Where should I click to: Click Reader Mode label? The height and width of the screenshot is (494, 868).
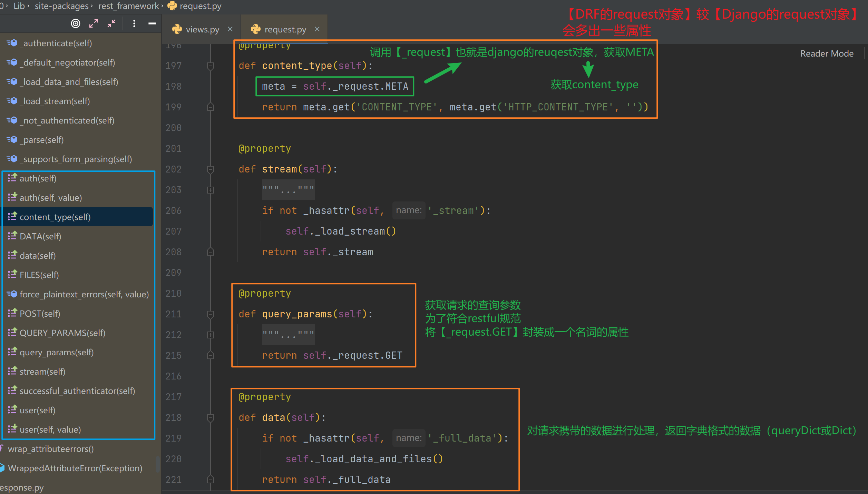(x=827, y=53)
